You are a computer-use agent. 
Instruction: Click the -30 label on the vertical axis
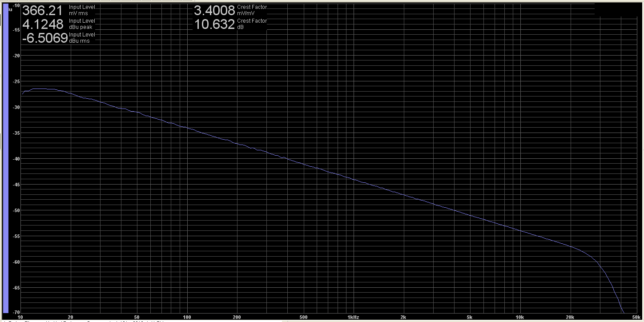(16, 107)
